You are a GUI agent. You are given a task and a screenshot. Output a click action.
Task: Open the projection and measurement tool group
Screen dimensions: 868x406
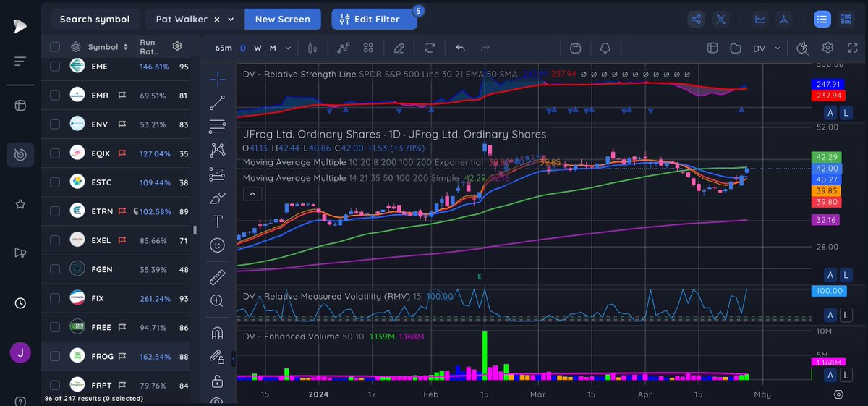click(x=217, y=174)
